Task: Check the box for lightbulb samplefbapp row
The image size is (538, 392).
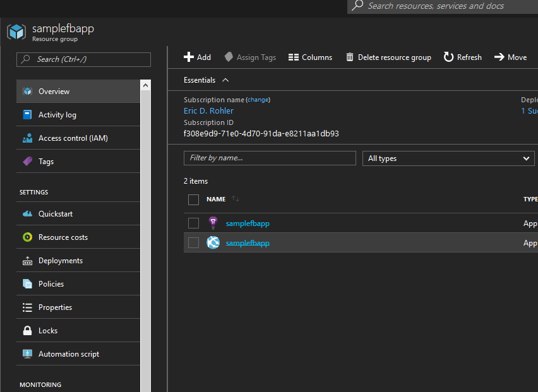Action: click(193, 223)
